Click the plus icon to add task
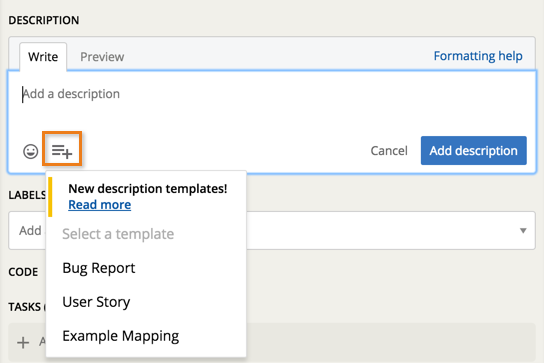Image resolution: width=544 pixels, height=363 pixels. click(x=23, y=343)
